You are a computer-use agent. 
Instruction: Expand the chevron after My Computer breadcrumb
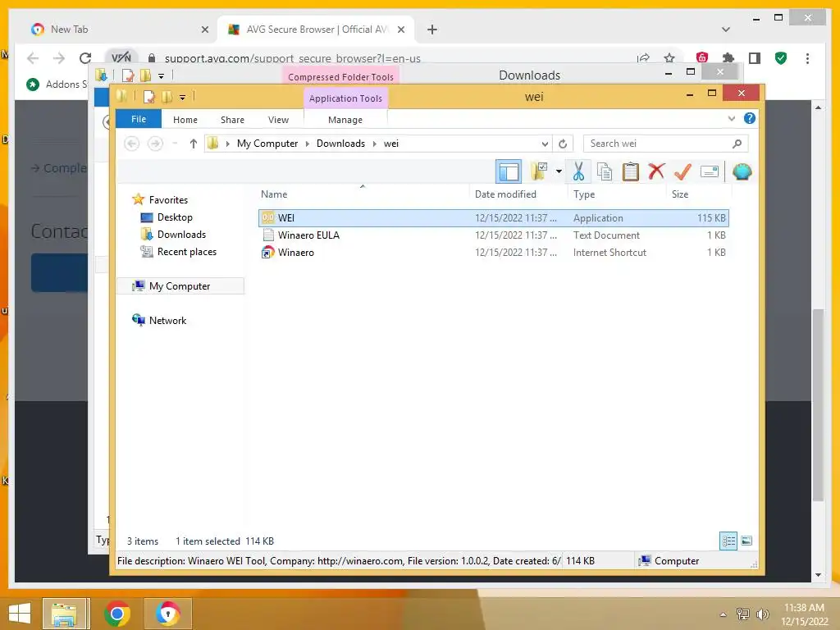click(308, 144)
